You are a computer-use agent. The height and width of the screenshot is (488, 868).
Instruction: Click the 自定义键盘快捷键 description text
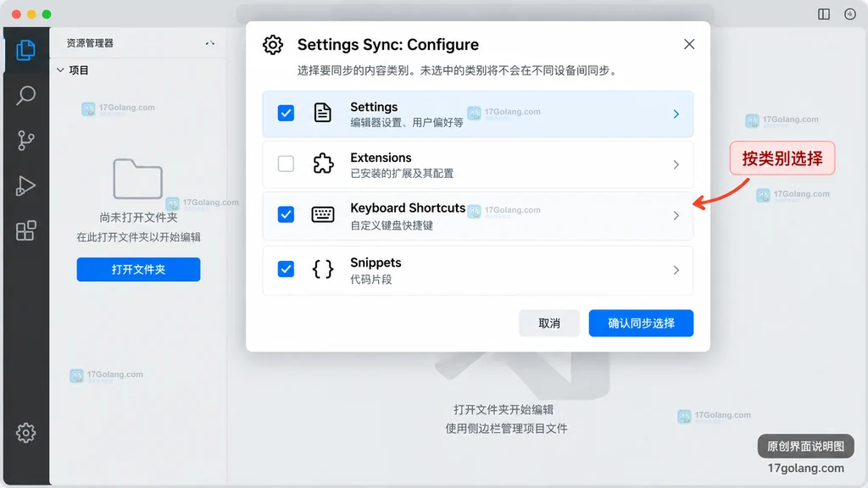click(x=392, y=225)
